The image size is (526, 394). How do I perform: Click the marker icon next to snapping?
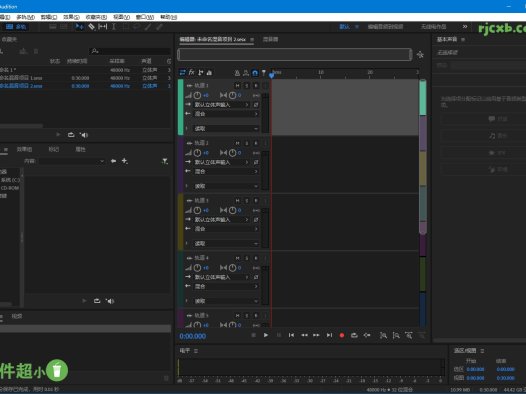[264, 72]
